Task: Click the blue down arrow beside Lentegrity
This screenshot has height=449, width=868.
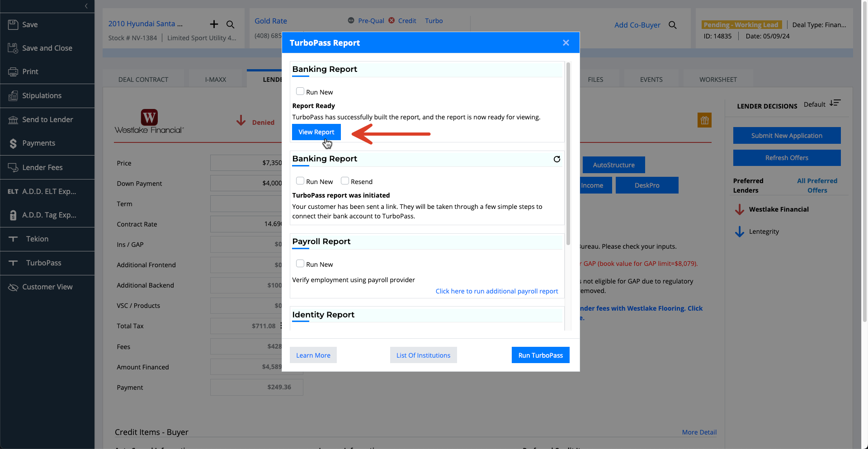Action: point(740,232)
